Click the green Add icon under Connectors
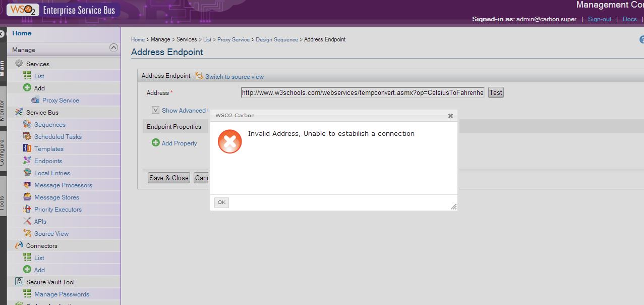Viewport: 644px width, 305px height. (x=27, y=270)
